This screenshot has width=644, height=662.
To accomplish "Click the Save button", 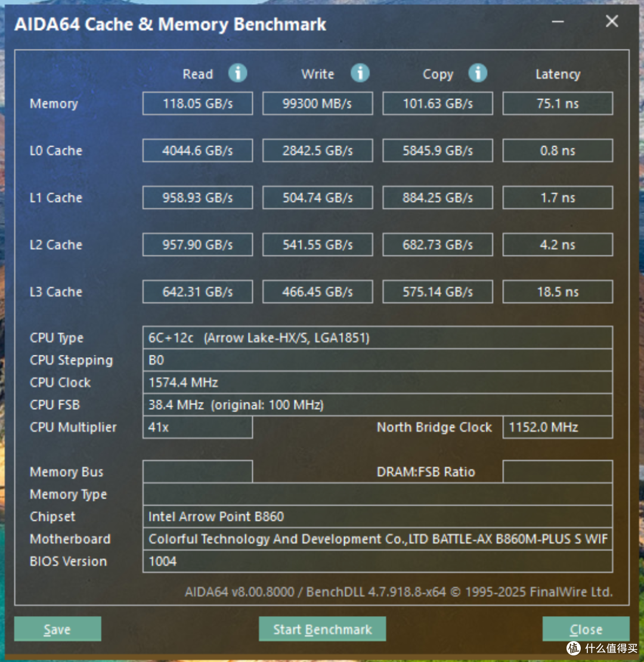I will (57, 629).
